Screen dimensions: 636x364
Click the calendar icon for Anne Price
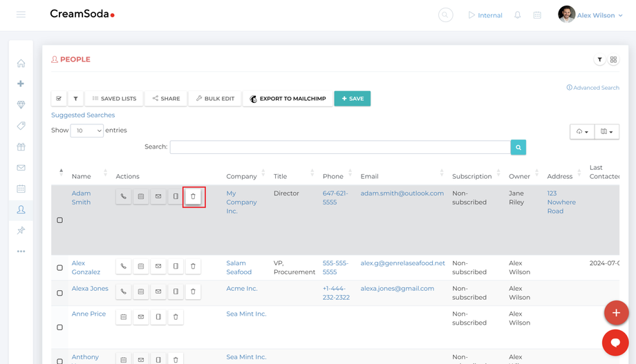(x=124, y=317)
